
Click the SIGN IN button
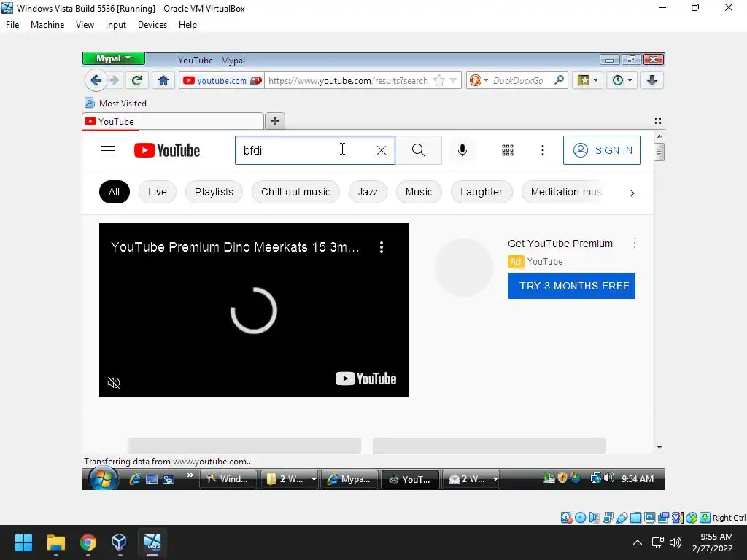coord(602,150)
